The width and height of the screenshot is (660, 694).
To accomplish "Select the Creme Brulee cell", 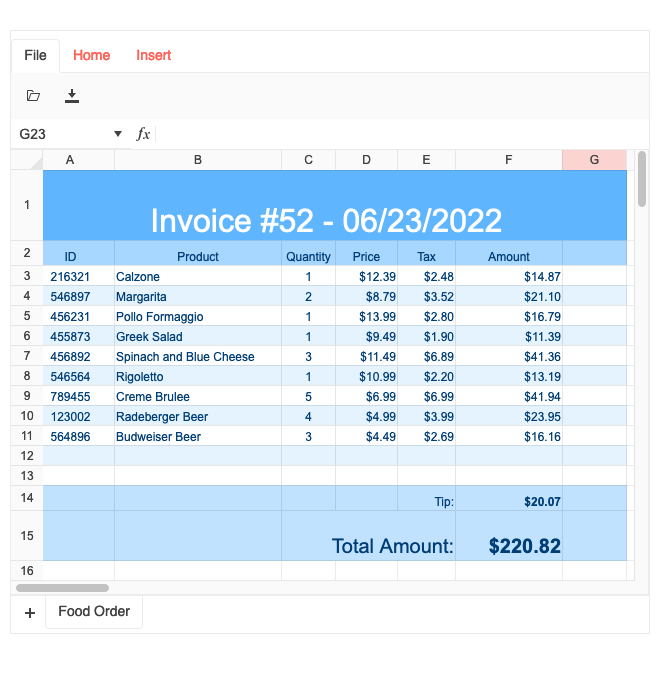I will click(198, 396).
